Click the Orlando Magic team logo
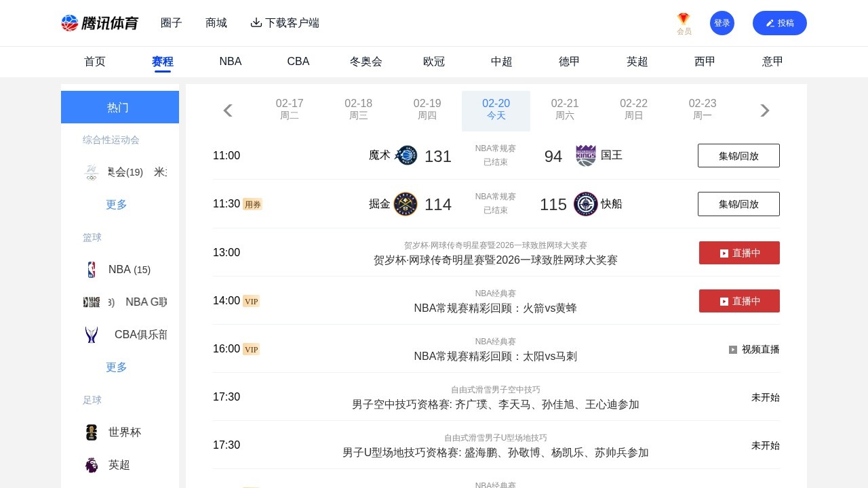The image size is (868, 488). point(406,155)
